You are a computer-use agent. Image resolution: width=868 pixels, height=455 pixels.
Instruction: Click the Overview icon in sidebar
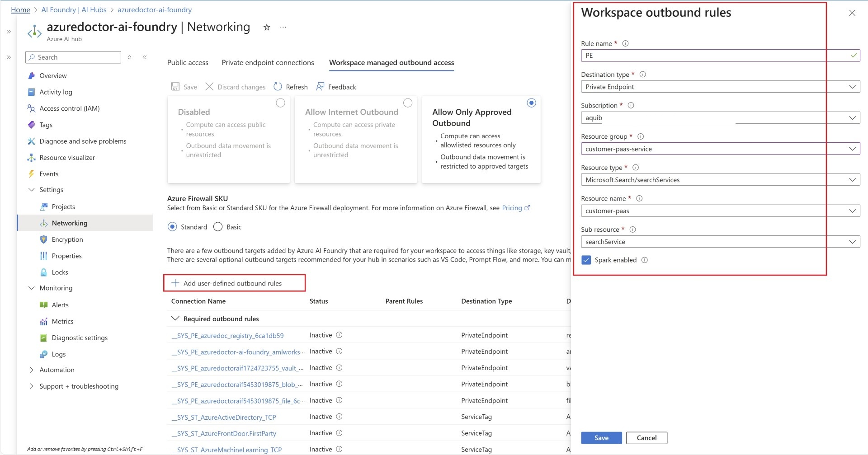click(x=31, y=75)
